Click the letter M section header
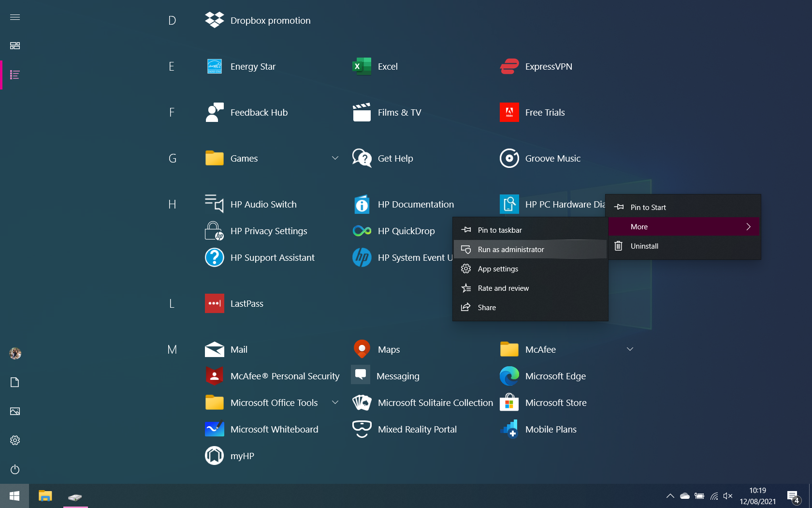 pyautogui.click(x=172, y=349)
